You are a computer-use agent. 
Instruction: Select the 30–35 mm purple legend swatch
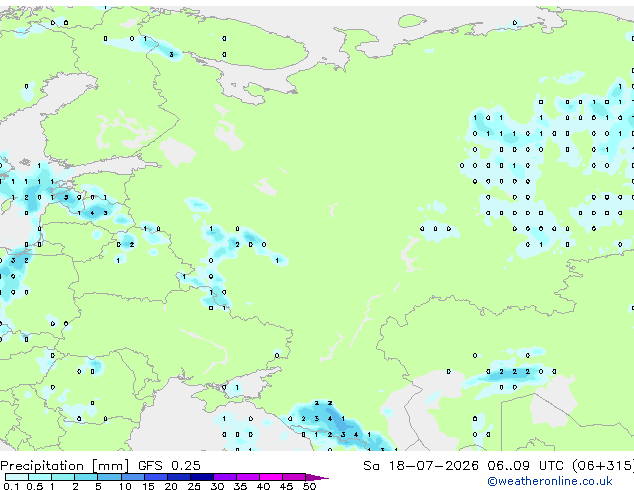[x=225, y=477]
